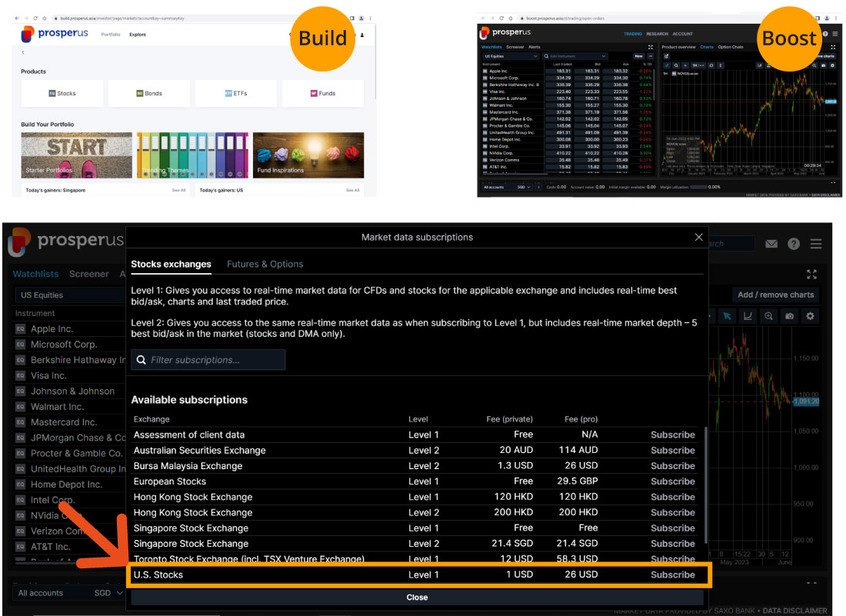Open hamburger menu in bottom Prosperus panel

[816, 244]
